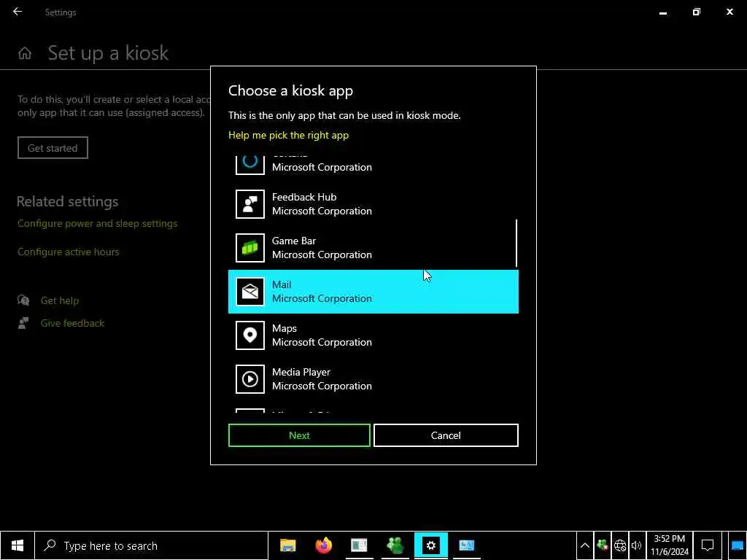Click the app list scrollbar thumb
Viewport: 747px width, 560px height.
(516, 243)
